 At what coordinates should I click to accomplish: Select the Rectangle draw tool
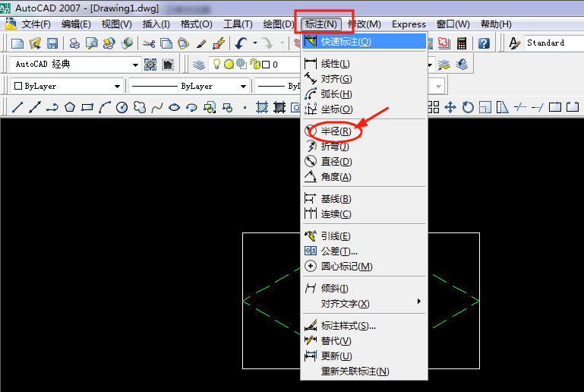87,107
